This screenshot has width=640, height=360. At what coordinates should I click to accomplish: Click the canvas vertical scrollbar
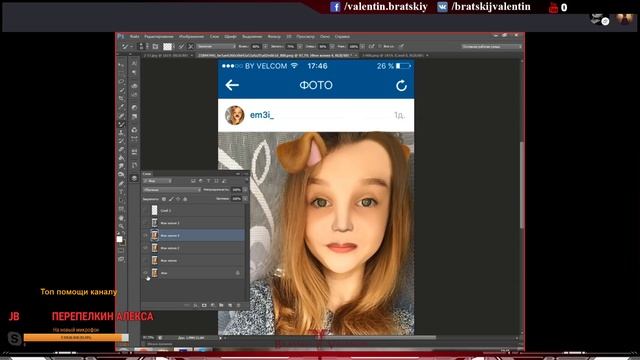coord(522,185)
